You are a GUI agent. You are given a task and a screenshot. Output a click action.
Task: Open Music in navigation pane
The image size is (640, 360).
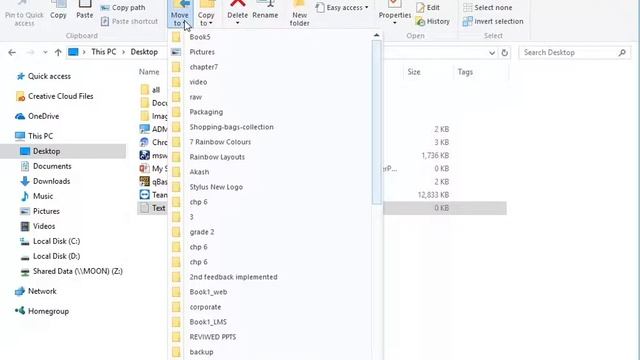point(37,196)
